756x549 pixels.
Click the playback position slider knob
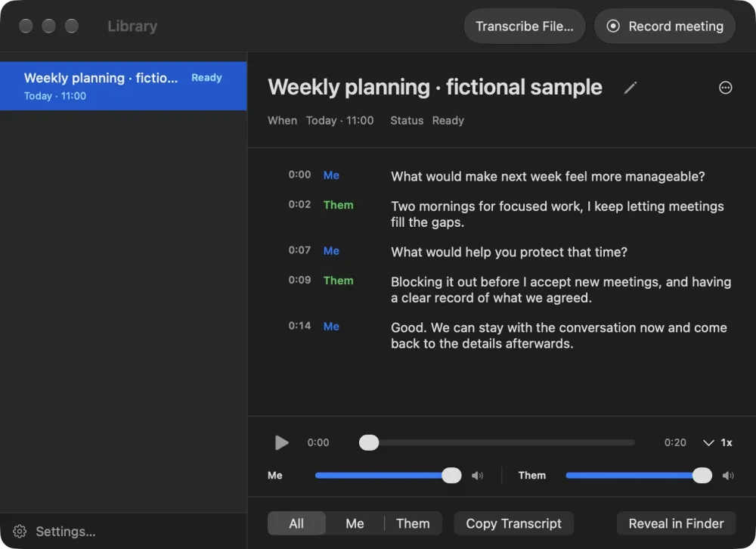coord(369,442)
